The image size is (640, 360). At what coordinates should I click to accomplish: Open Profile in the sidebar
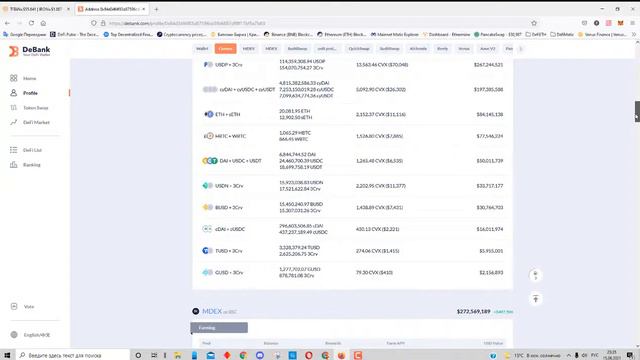30,93
